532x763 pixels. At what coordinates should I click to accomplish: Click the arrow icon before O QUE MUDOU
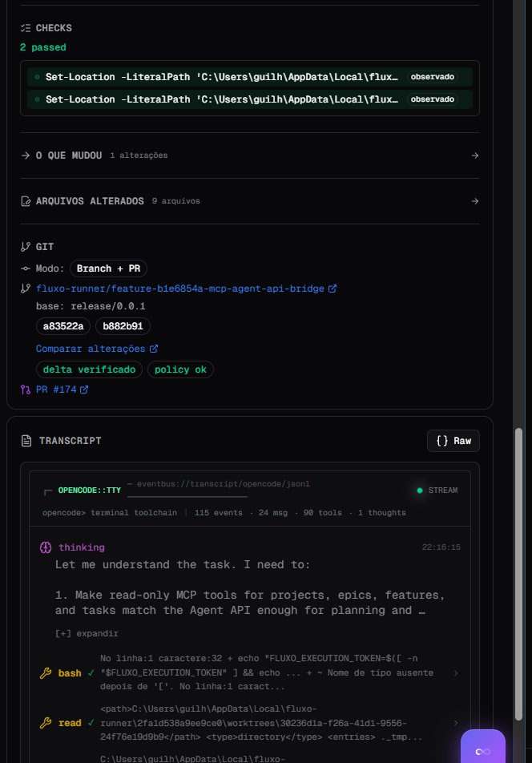click(26, 155)
